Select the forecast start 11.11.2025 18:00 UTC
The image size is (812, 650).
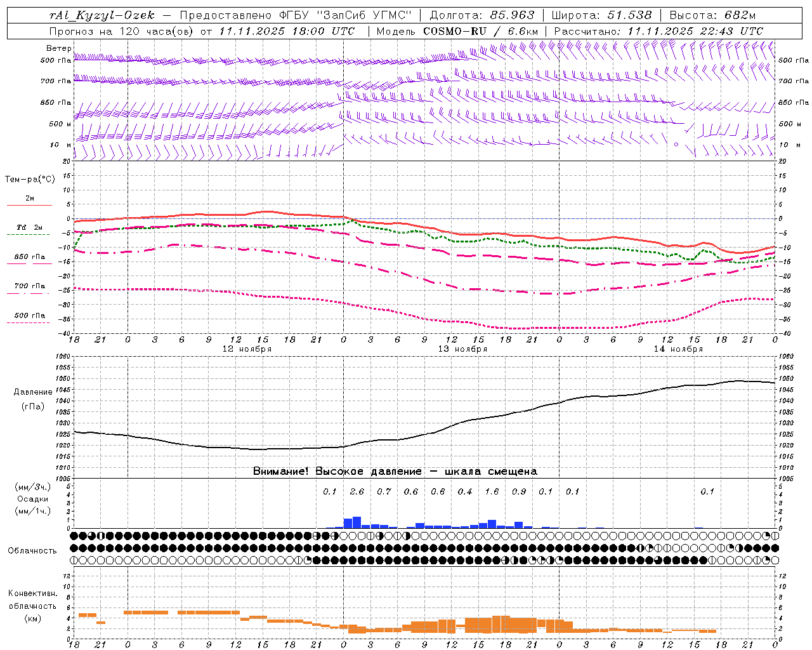(x=287, y=31)
